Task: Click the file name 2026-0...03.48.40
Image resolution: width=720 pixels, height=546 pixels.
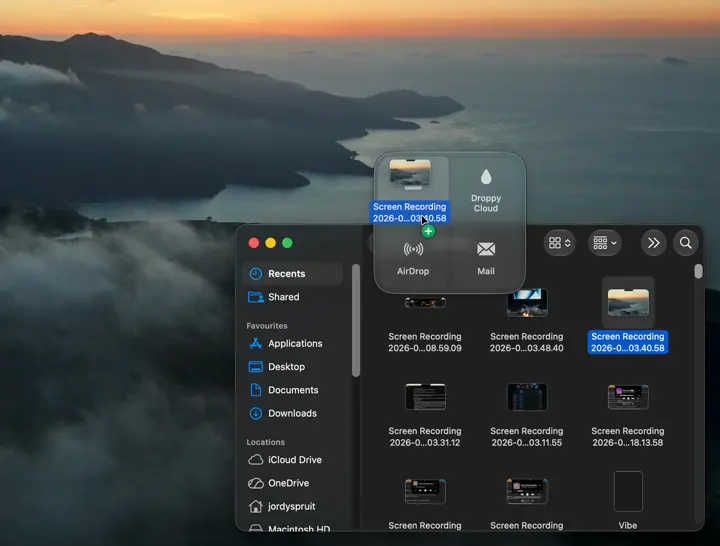Action: 526,348
